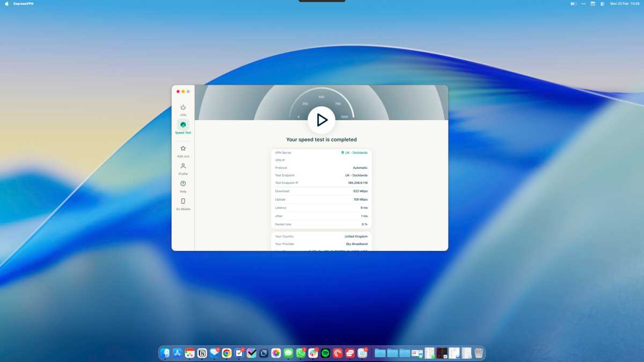Click the red ExpressVPN icon in the Dock
Image resolution: width=644 pixels, height=362 pixels.
(x=350, y=353)
